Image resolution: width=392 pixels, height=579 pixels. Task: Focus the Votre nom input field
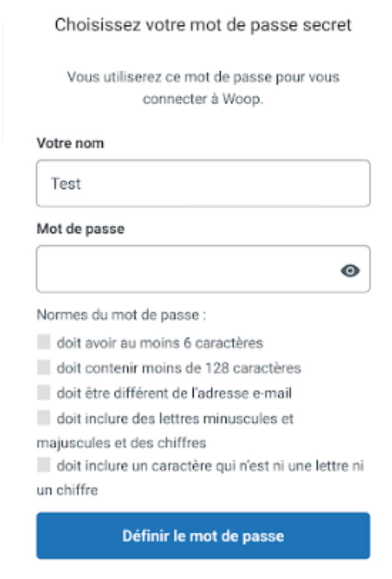203,183
